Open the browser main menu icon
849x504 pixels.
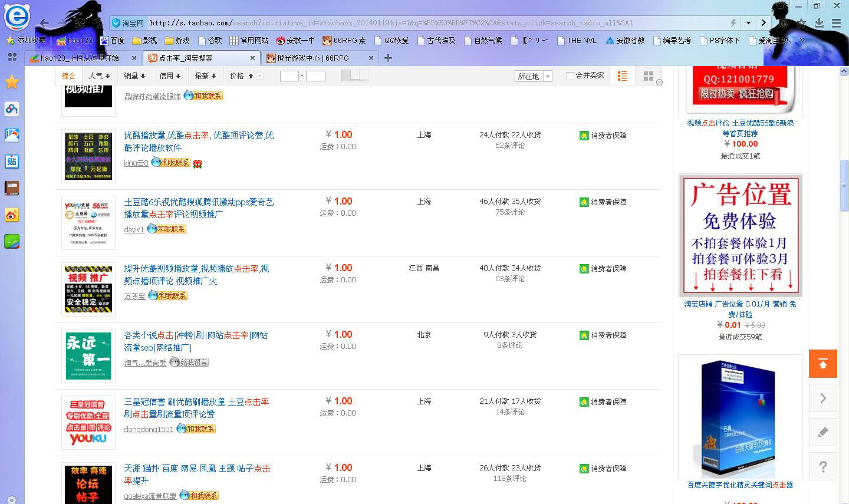coord(836,23)
